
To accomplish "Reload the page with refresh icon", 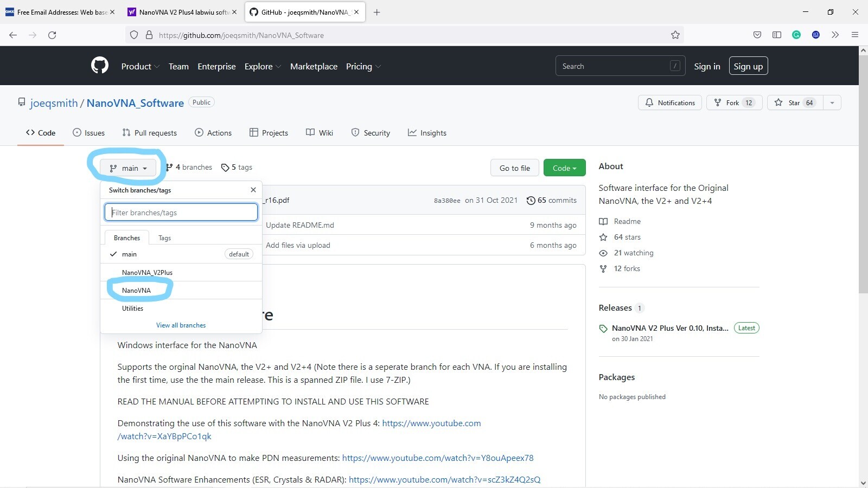I will [52, 35].
